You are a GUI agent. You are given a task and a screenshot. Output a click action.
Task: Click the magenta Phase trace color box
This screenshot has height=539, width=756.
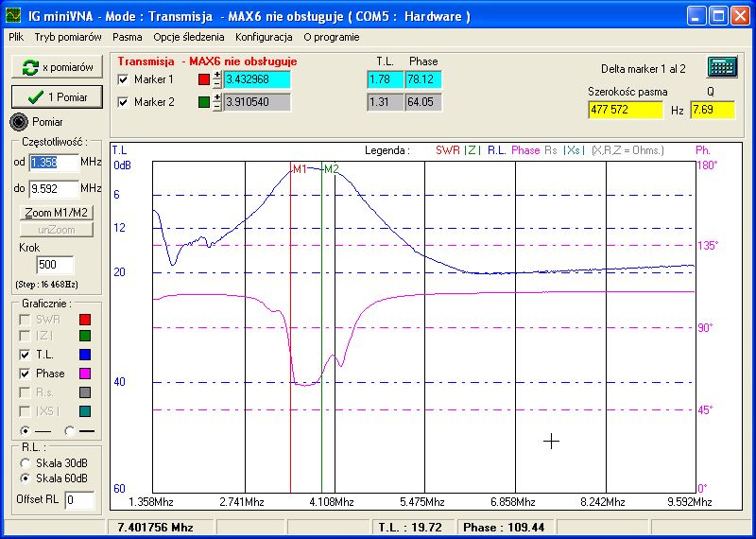pyautogui.click(x=85, y=374)
